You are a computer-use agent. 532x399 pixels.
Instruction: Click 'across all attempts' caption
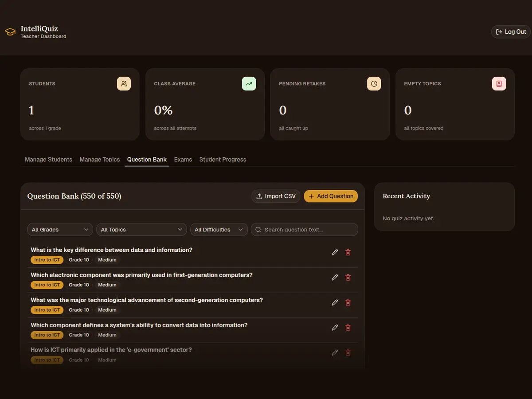tap(175, 128)
